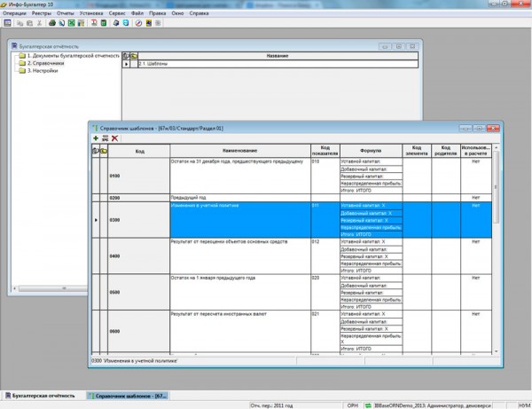Open the 3. Настройки tree folder

coord(43,70)
